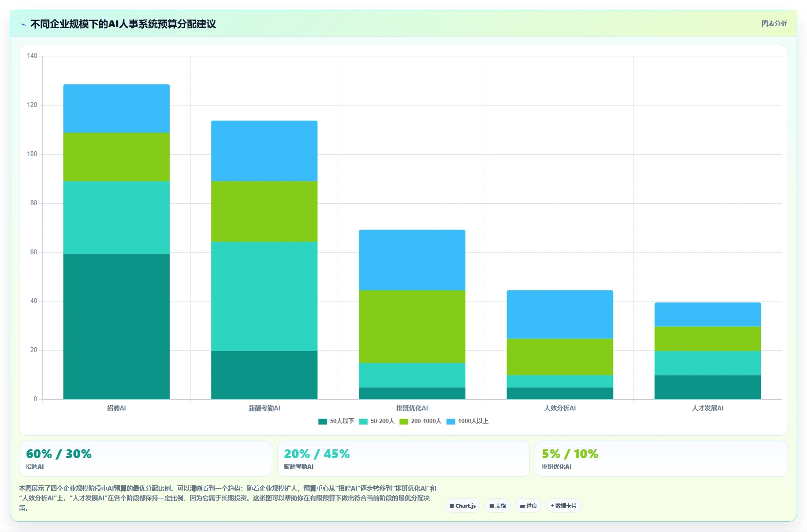Click the blue segment of 人效分析AI bar
Viewport: 807px width, 532px height.
point(560,314)
